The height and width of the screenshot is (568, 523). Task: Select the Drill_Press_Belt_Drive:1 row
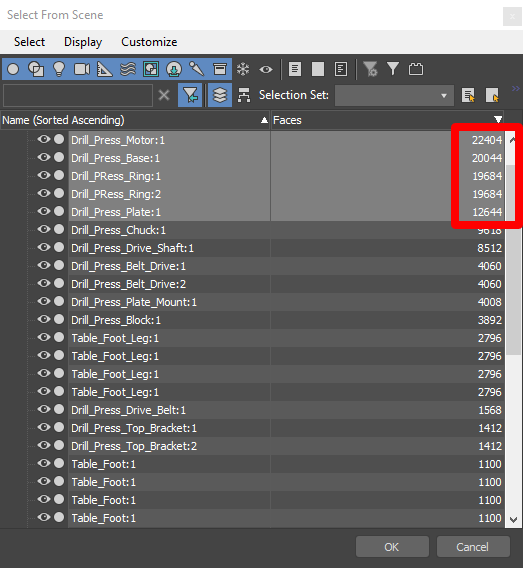pyautogui.click(x=286, y=266)
